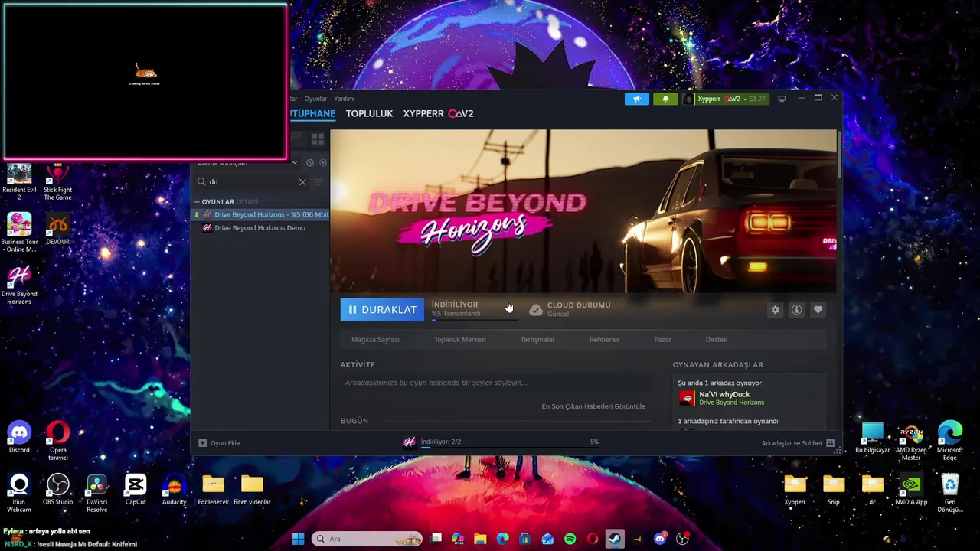980x551 pixels.
Task: Open Discord from the taskbar
Action: pyautogui.click(x=660, y=539)
